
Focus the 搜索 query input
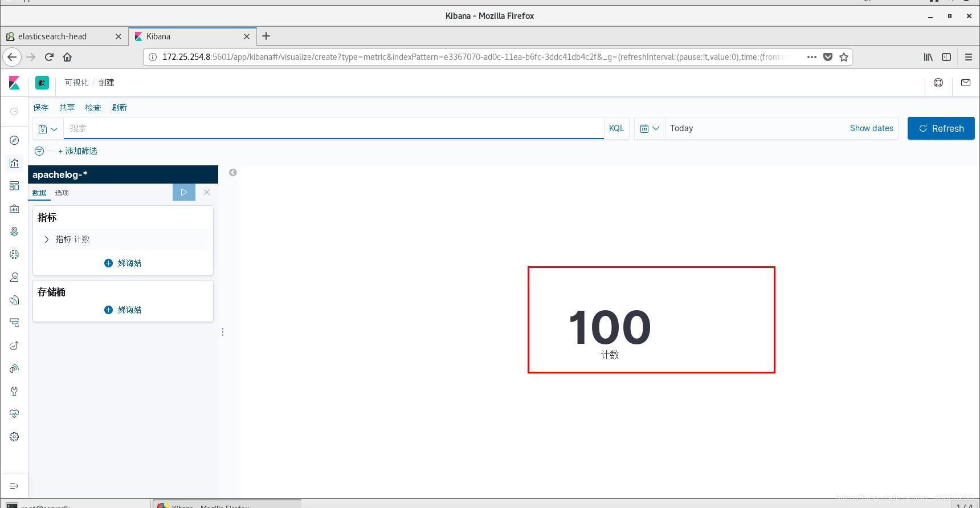[333, 128]
